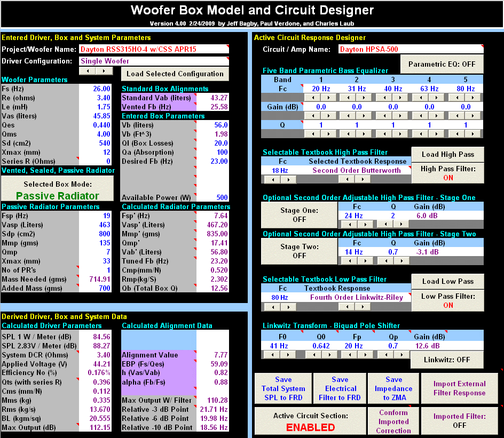504x438 pixels.
Task: Save Total System SPL to FRD
Action: click(283, 388)
